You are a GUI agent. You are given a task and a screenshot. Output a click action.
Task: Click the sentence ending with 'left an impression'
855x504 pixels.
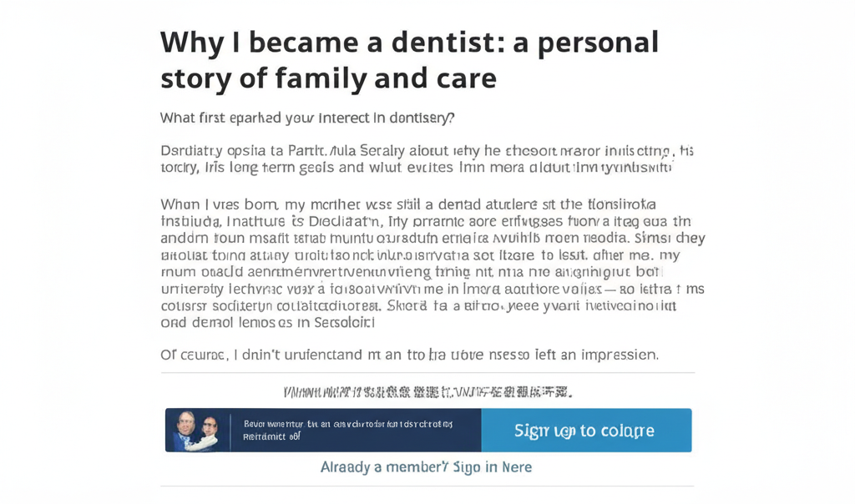click(409, 355)
